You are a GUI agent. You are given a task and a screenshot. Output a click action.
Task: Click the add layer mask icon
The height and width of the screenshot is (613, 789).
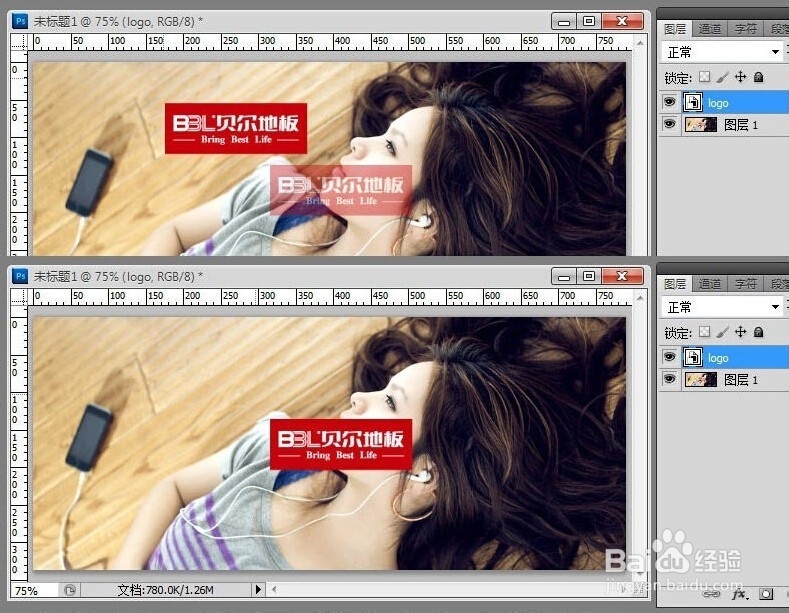[x=766, y=594]
